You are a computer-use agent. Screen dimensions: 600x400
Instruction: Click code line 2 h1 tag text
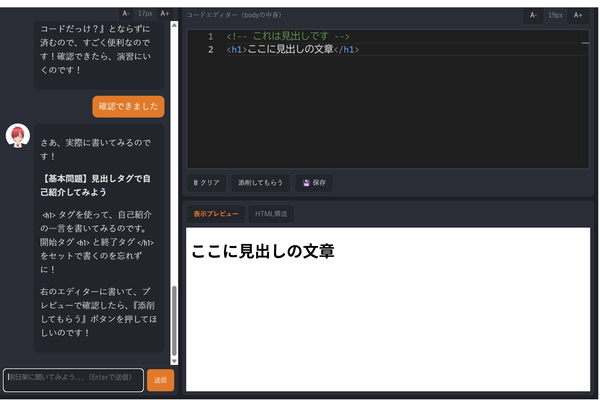tap(292, 49)
